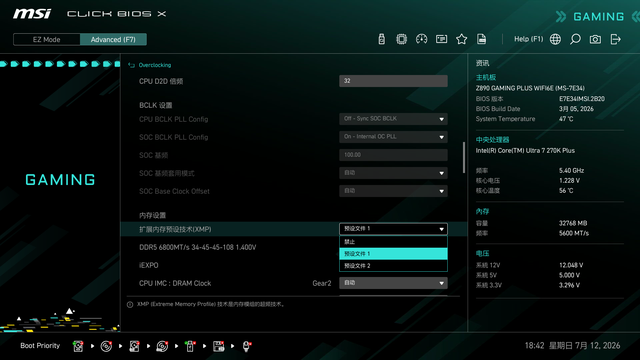Open the profile document icon

(482, 39)
